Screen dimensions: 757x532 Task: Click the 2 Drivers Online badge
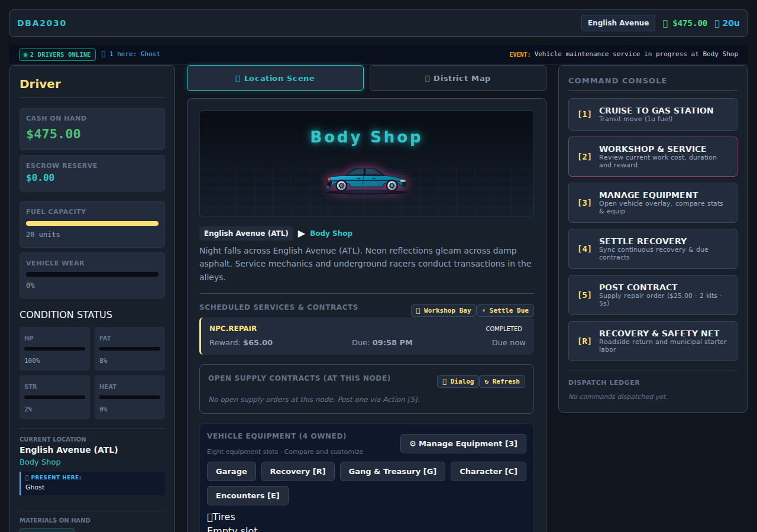click(57, 54)
